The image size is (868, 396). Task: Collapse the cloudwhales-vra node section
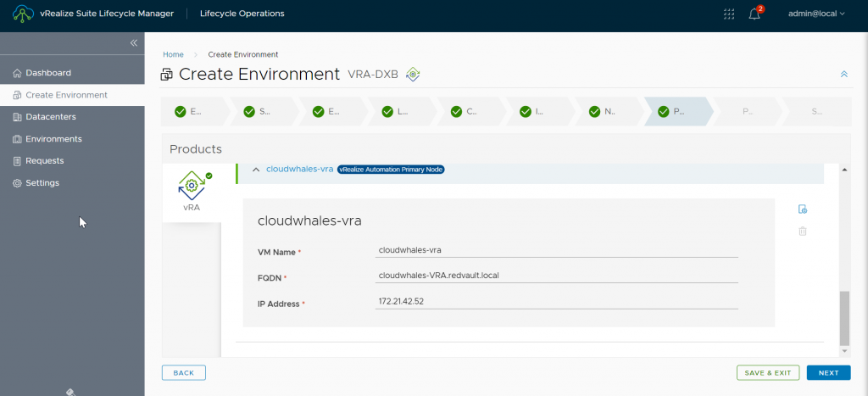click(256, 170)
